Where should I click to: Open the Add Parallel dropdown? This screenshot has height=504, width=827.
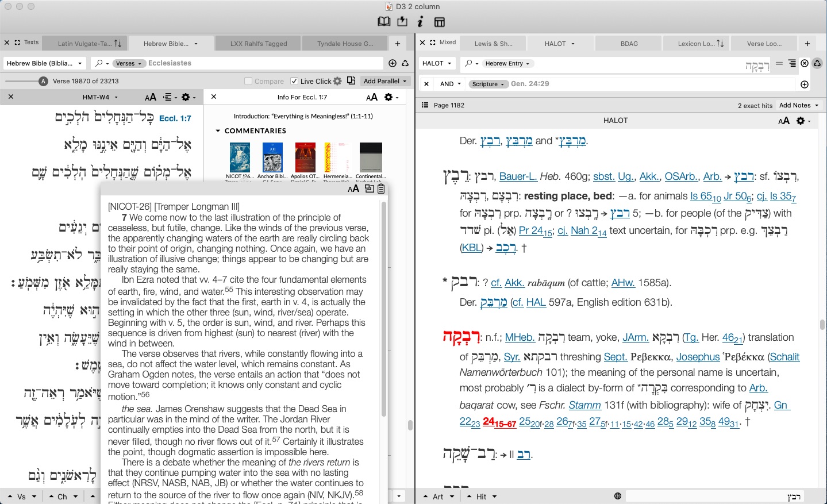click(385, 81)
